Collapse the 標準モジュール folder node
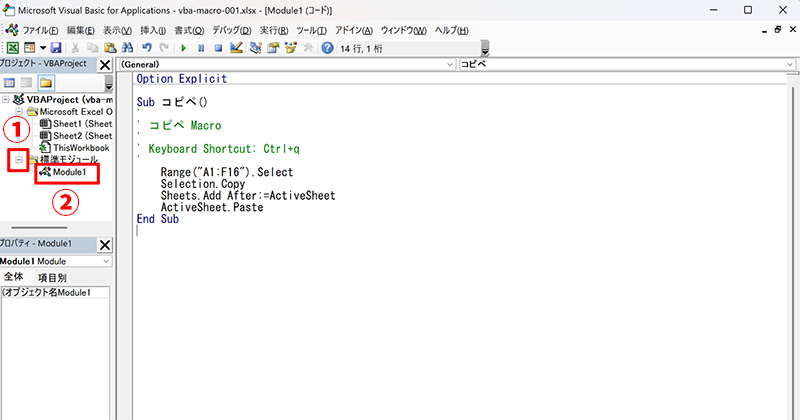The height and width of the screenshot is (420, 800). [x=19, y=160]
